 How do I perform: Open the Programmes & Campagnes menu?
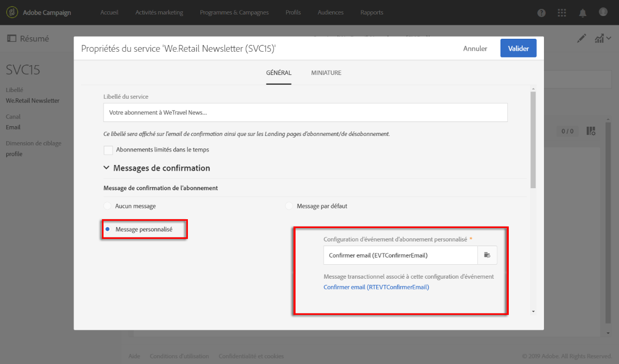pyautogui.click(x=234, y=12)
